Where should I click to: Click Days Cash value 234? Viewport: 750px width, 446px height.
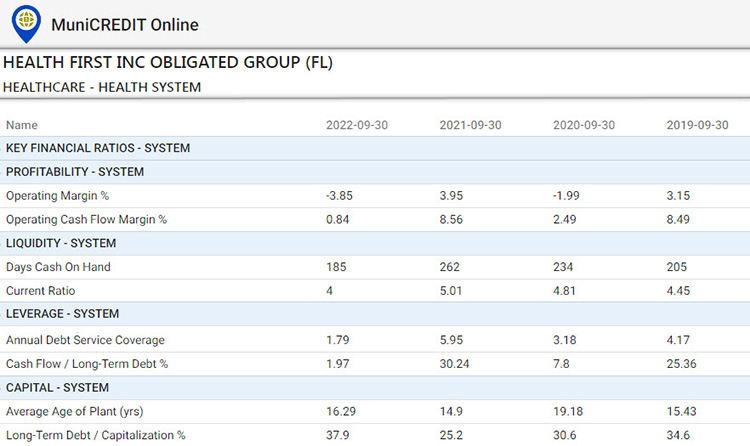pyautogui.click(x=563, y=267)
